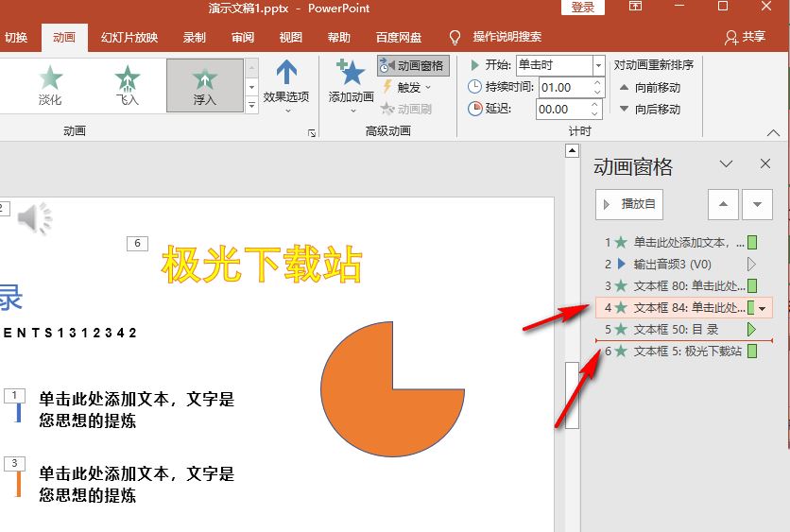Open dropdown arrow for 文本框 84 animation

763,308
